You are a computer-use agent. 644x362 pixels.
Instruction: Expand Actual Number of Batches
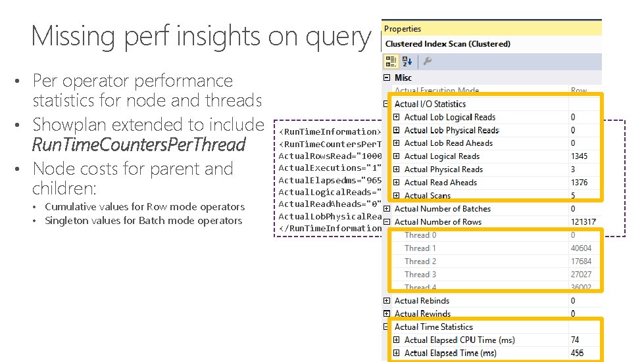(x=386, y=209)
